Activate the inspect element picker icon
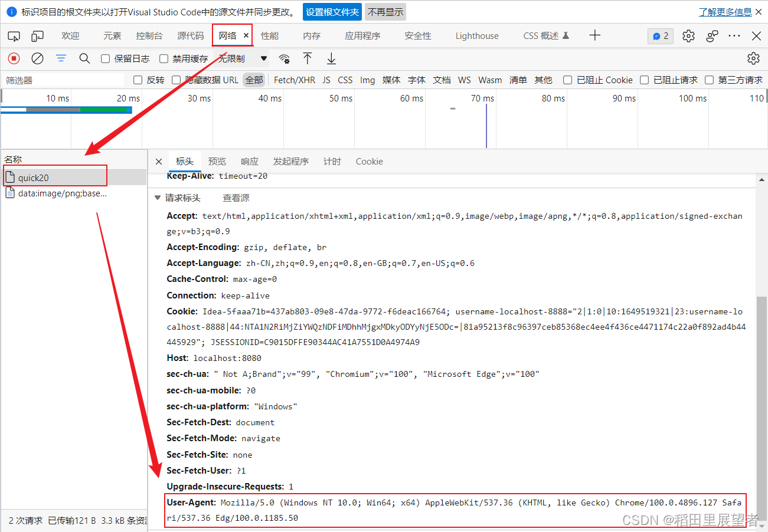This screenshot has width=768, height=532. coord(14,36)
